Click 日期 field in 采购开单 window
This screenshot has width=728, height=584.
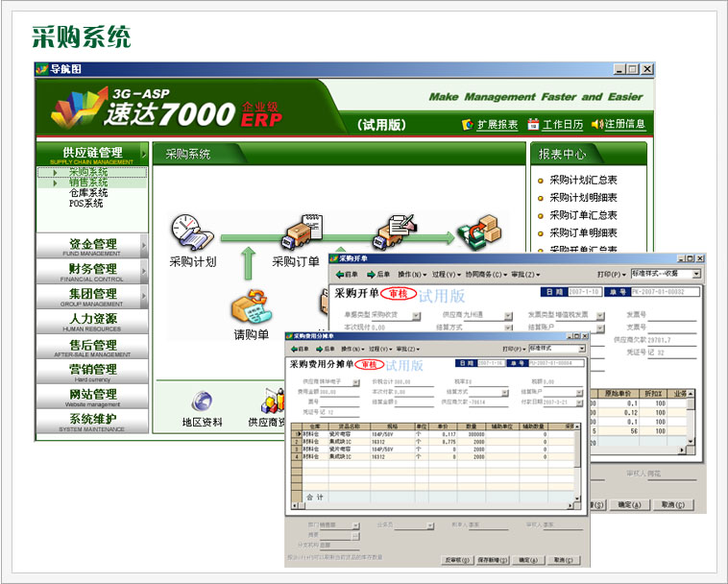pos(585,292)
